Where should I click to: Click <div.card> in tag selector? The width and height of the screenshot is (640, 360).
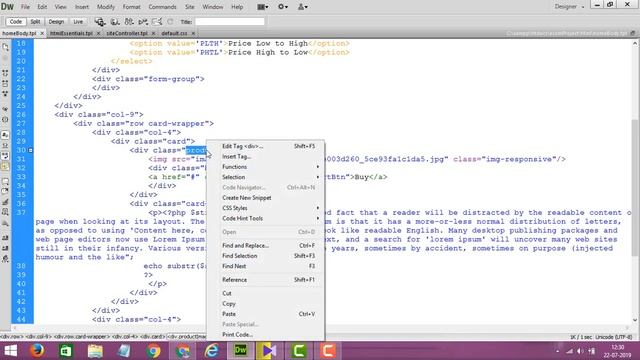coord(153,337)
